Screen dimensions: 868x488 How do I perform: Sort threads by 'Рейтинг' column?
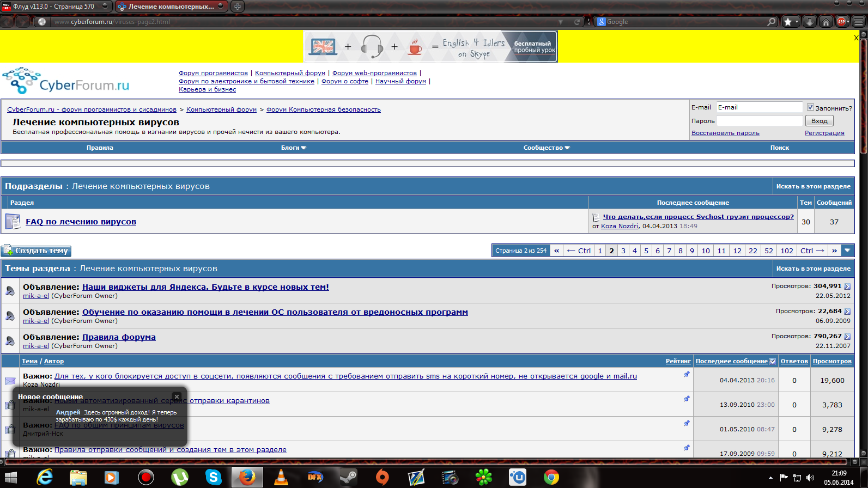click(678, 361)
